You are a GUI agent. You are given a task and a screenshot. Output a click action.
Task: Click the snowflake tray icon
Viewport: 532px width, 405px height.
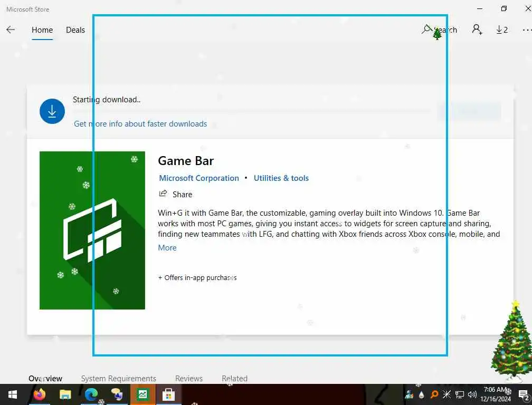tap(447, 394)
